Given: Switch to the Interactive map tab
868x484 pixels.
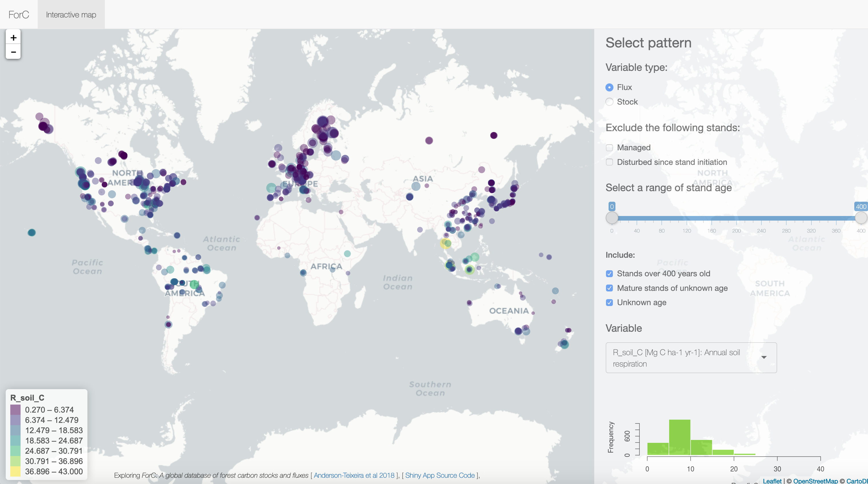Looking at the screenshot, I should pos(71,15).
